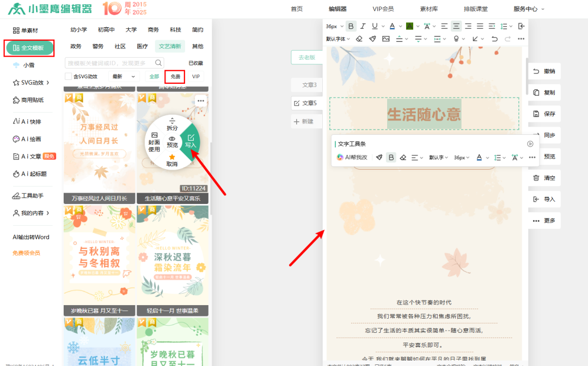588x366 pixels.
Task: Toggle bold in the floating 文字工具条
Action: [391, 157]
